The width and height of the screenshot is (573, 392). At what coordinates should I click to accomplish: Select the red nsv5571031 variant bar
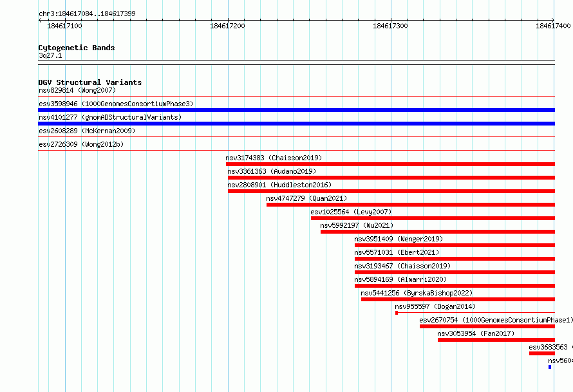click(455, 259)
